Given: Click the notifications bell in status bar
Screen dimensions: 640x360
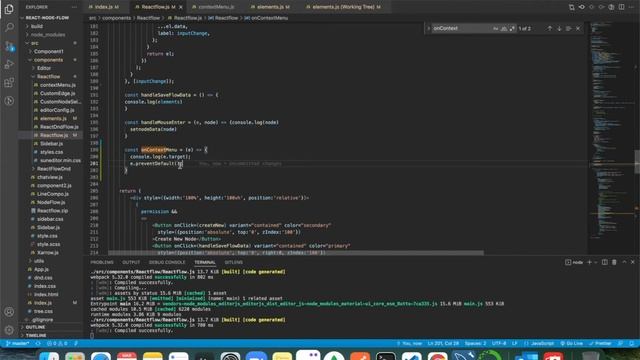Looking at the screenshot, I should [631, 344].
